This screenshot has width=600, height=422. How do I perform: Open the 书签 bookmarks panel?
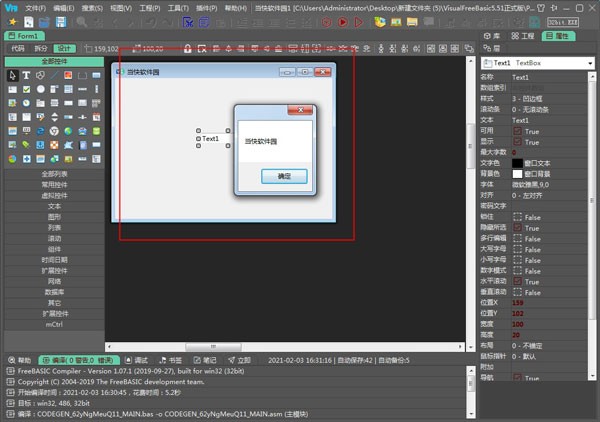(x=171, y=360)
